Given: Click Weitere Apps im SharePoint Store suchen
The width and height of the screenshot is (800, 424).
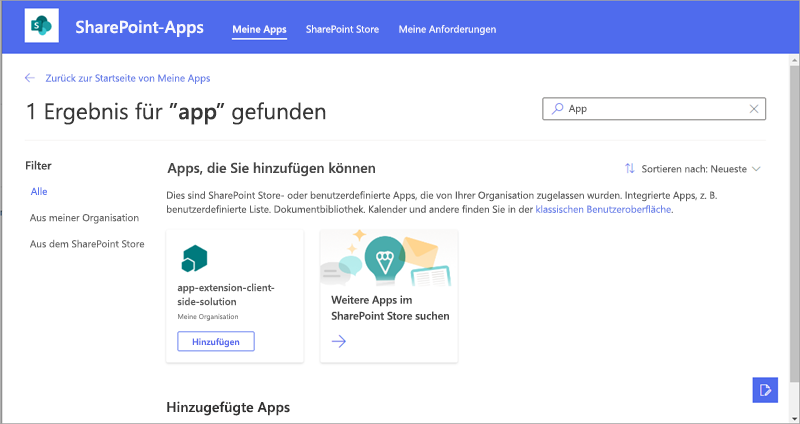Looking at the screenshot, I should (390, 308).
